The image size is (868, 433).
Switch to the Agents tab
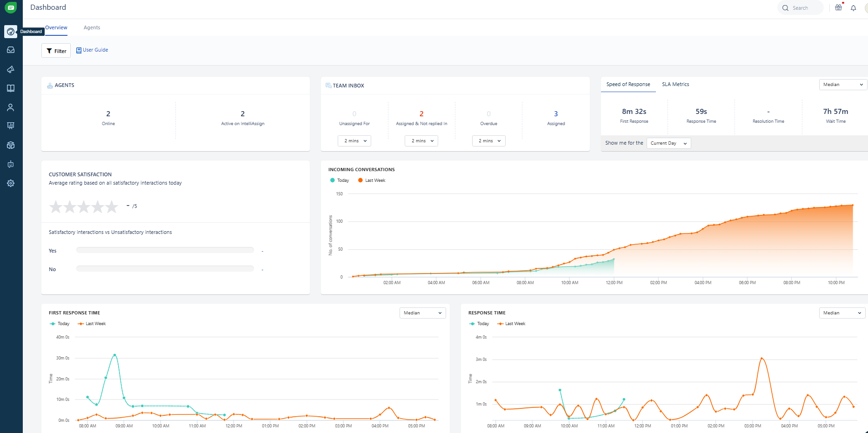[92, 28]
